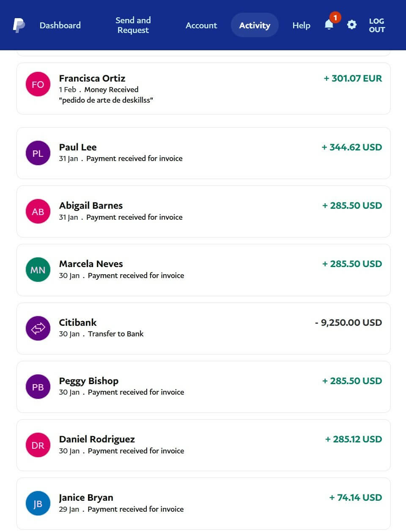Click Janice Bryan's JB avatar
Screen dimensions: 406x532
pyautogui.click(x=38, y=504)
